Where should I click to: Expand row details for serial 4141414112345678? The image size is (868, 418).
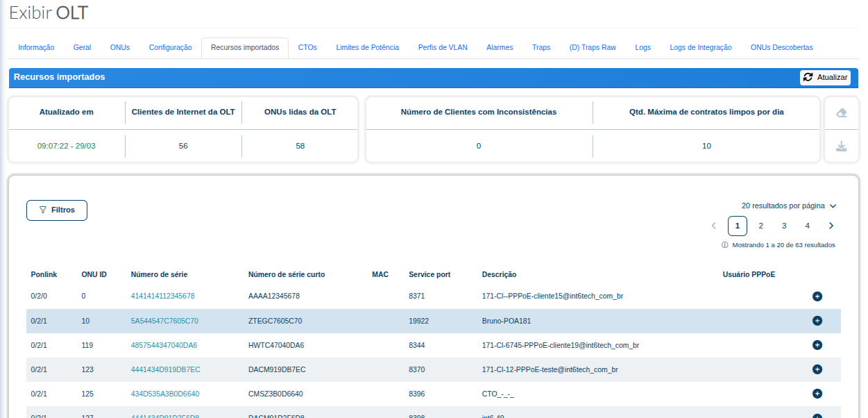817,296
